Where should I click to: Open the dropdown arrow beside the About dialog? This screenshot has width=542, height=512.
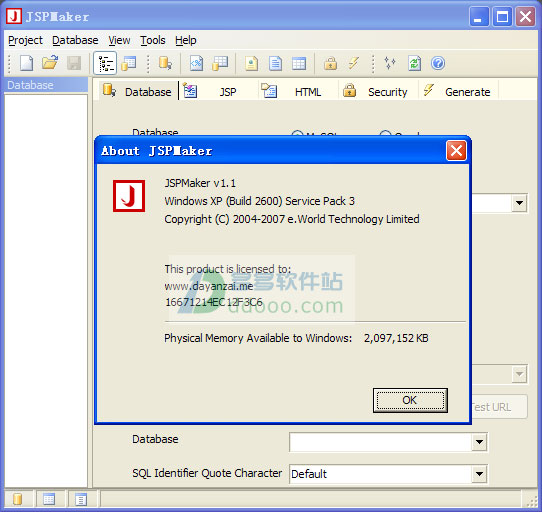click(519, 203)
